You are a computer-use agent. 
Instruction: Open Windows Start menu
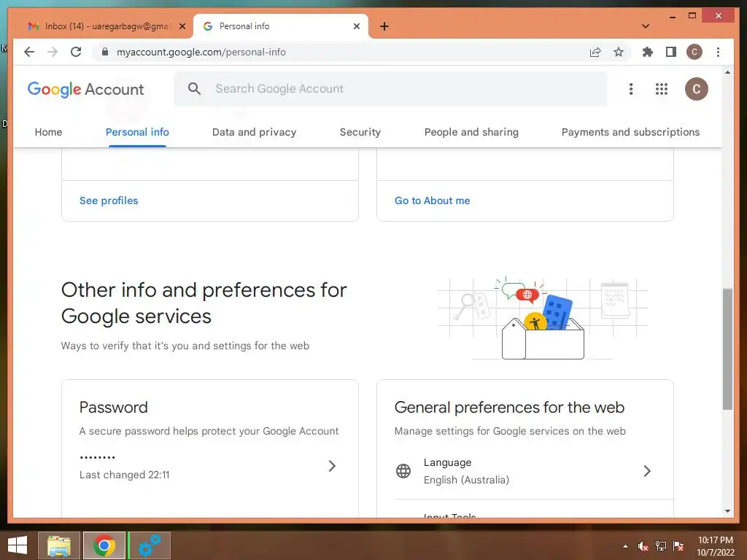pyautogui.click(x=18, y=545)
